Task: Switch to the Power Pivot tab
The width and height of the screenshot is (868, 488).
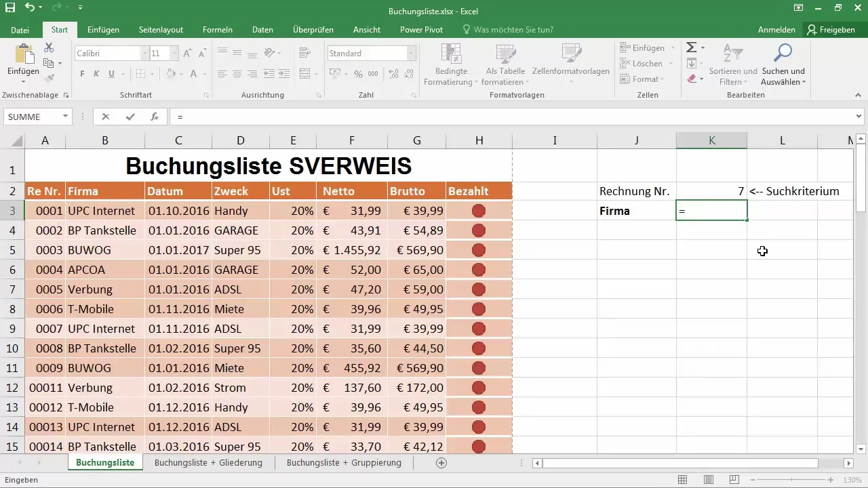Action: coord(421,30)
